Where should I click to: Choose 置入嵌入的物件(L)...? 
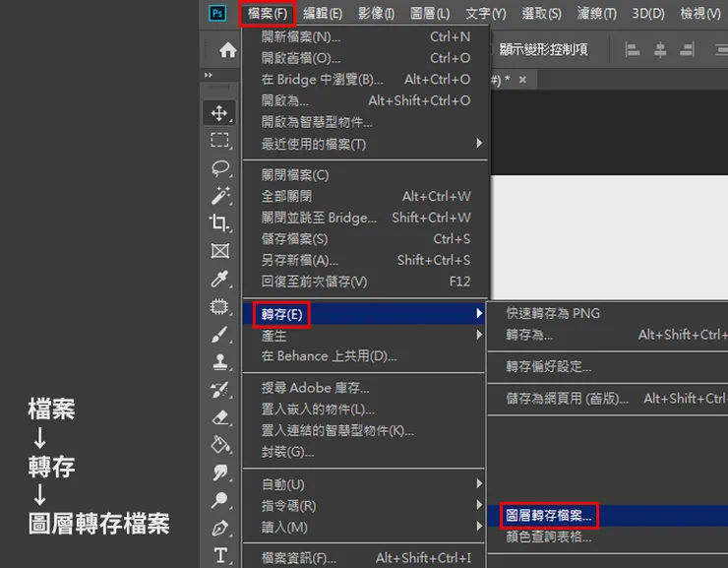click(364, 410)
